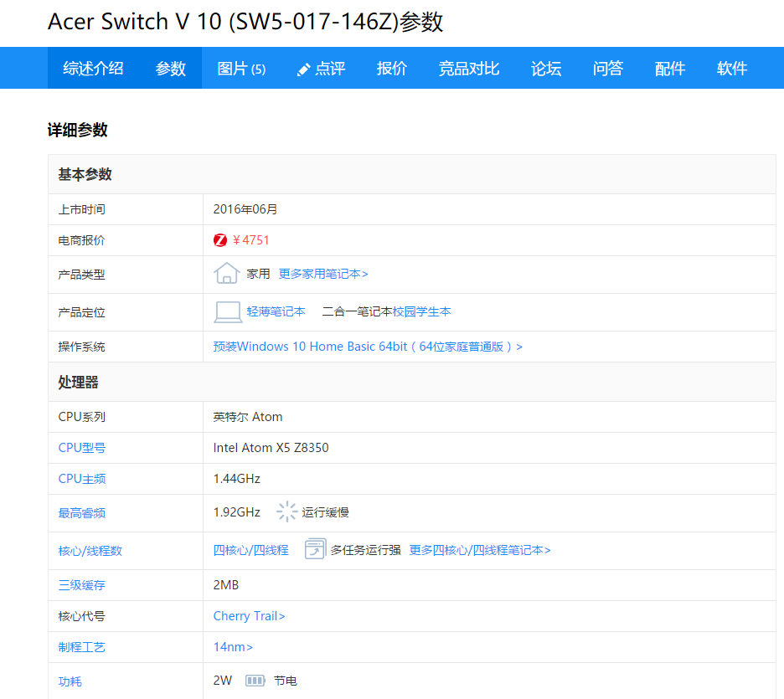Image resolution: width=784 pixels, height=699 pixels.
Task: Open the 论坛 tab
Action: [x=546, y=68]
